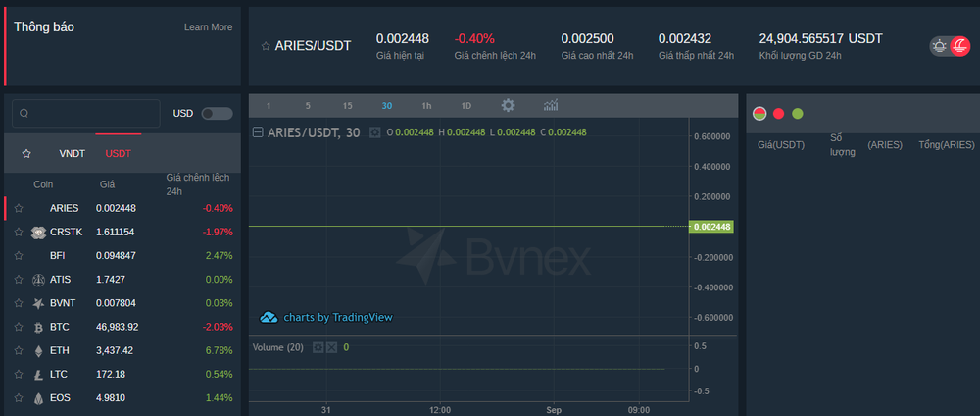Show only red sell orders
The width and height of the screenshot is (980, 416).
pyautogui.click(x=779, y=114)
